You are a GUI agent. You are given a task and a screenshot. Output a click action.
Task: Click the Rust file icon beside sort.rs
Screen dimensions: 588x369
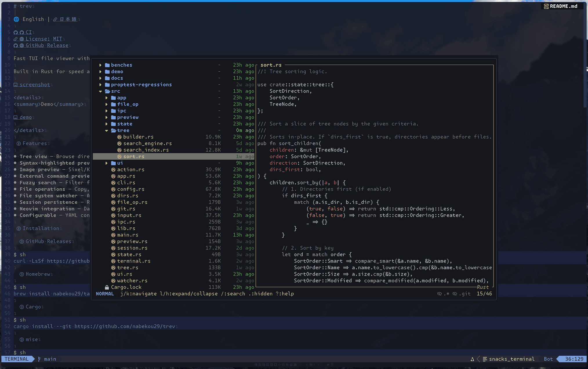pos(119,156)
